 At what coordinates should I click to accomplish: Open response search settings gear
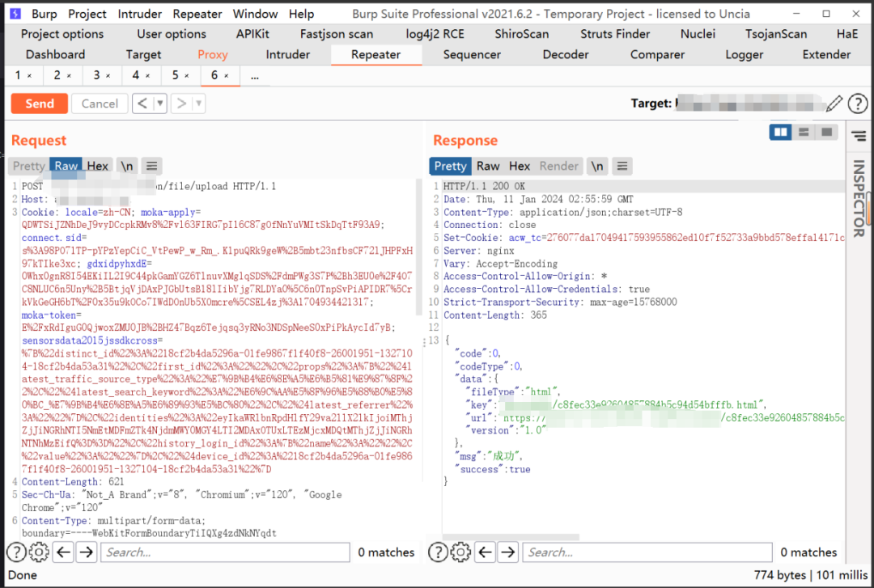point(460,552)
